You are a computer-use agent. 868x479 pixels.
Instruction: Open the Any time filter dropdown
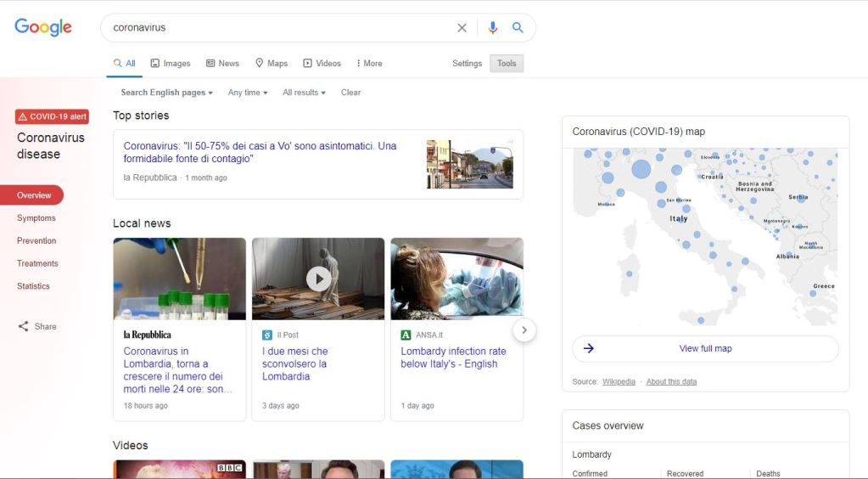point(248,93)
